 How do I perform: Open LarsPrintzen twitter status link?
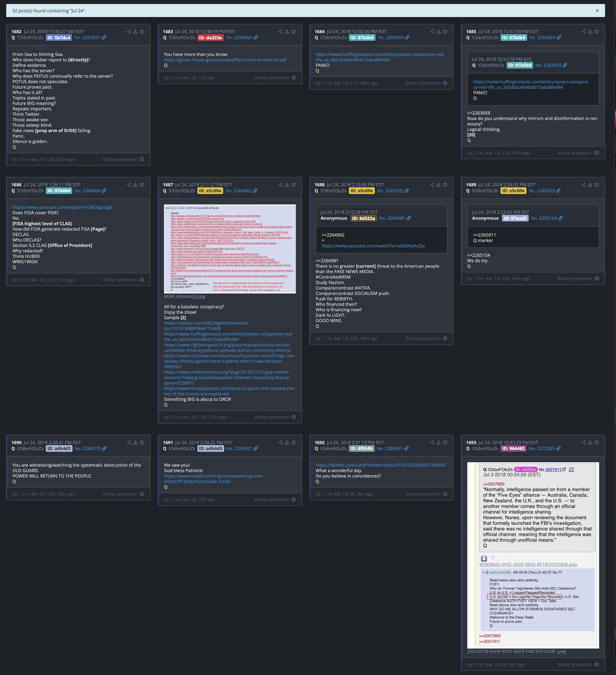[381, 465]
